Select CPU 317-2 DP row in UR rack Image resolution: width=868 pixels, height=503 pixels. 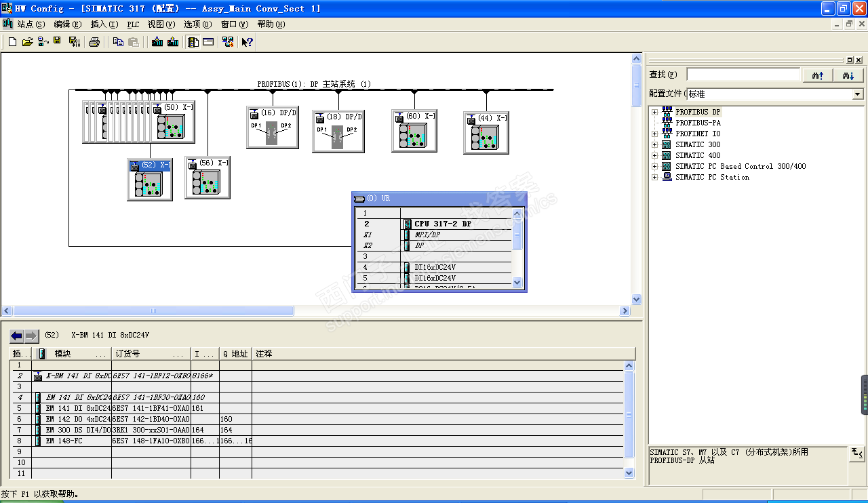coord(434,224)
